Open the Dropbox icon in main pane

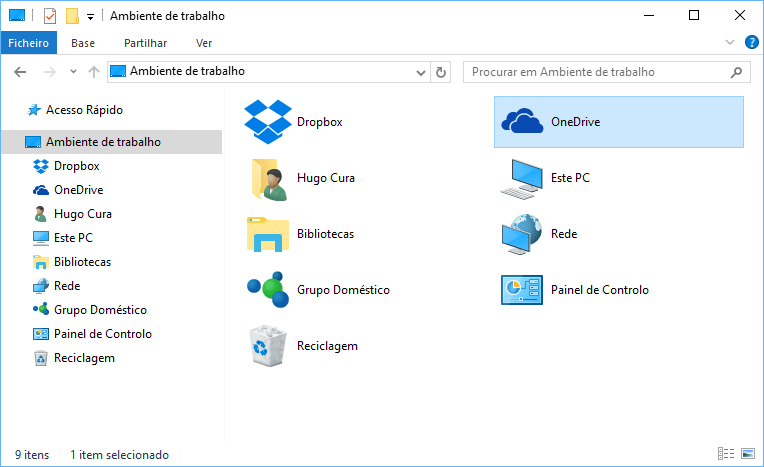point(266,122)
